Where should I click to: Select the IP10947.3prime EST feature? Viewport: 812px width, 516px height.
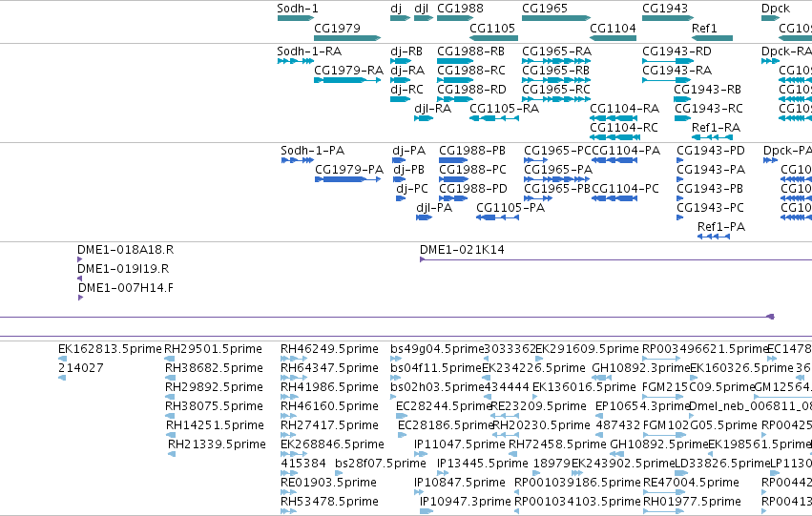pos(427,511)
